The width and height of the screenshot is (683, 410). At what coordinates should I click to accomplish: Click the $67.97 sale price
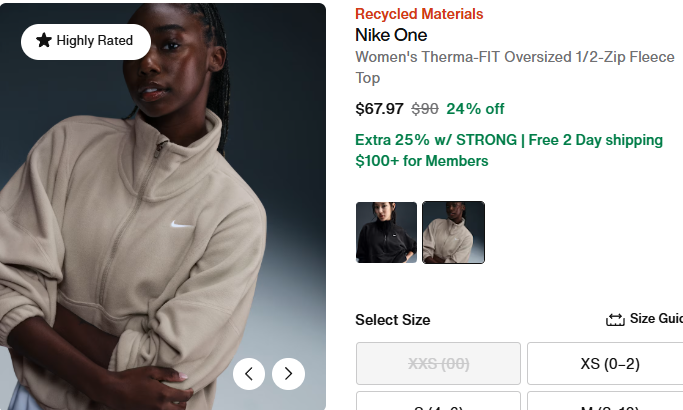coord(379,109)
